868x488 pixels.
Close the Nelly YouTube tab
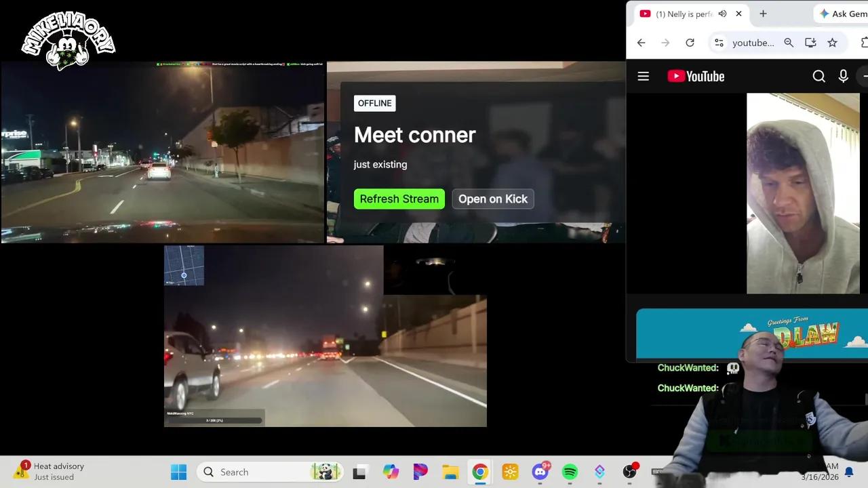738,14
